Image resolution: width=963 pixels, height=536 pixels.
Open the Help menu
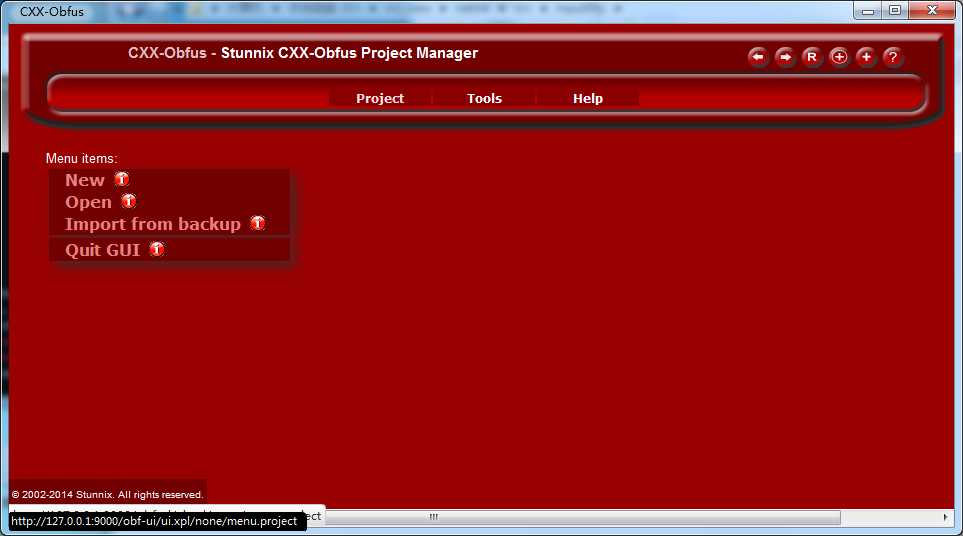click(x=588, y=98)
